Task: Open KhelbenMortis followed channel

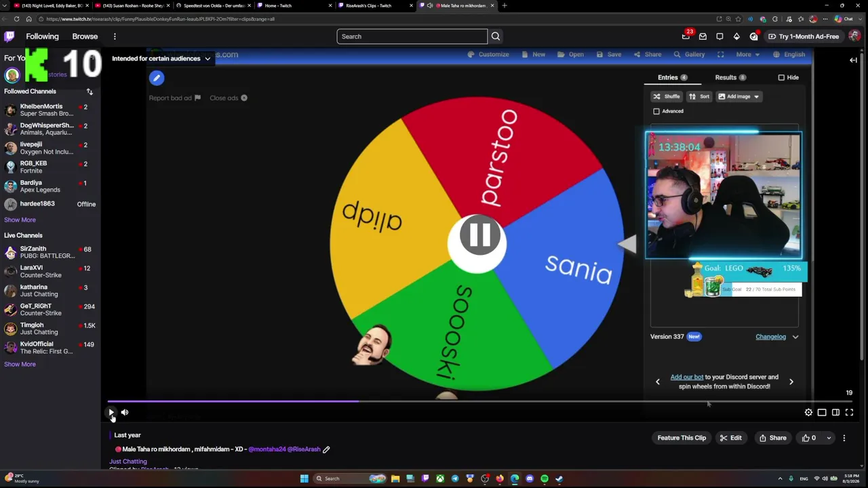Action: (50, 110)
